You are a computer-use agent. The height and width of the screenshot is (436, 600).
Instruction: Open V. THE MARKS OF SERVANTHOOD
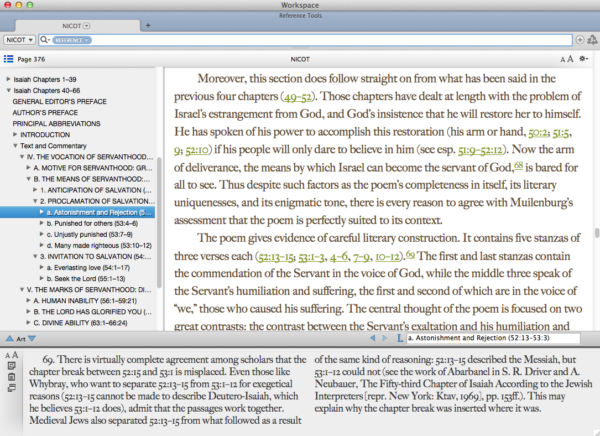[x=90, y=290]
